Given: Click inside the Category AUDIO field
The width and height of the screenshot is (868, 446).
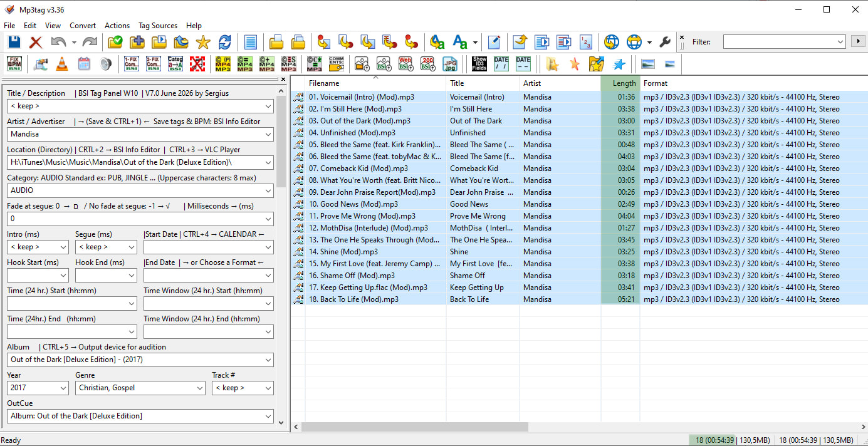Looking at the screenshot, I should click(140, 190).
